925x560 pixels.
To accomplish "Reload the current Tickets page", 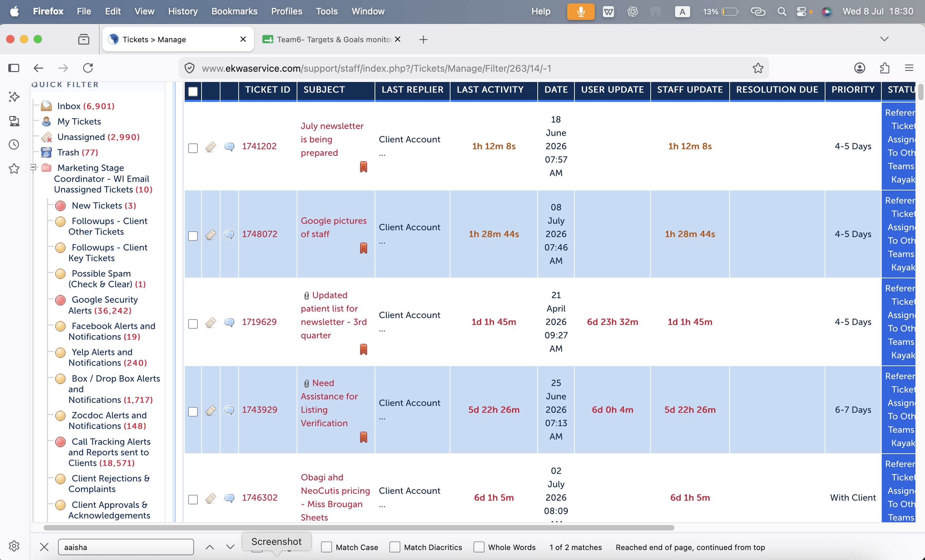I will point(88,68).
